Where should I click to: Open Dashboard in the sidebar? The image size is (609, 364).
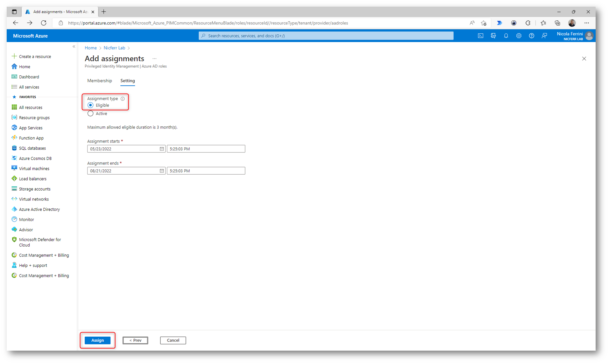click(x=29, y=77)
